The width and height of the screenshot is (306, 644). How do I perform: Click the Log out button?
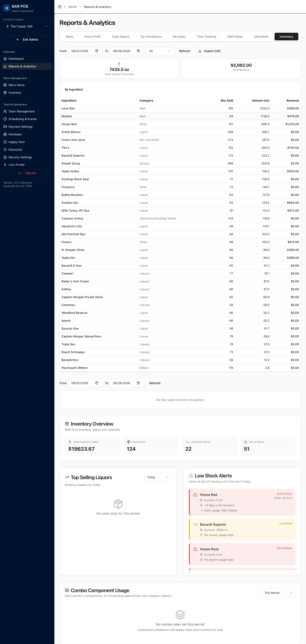[27, 173]
